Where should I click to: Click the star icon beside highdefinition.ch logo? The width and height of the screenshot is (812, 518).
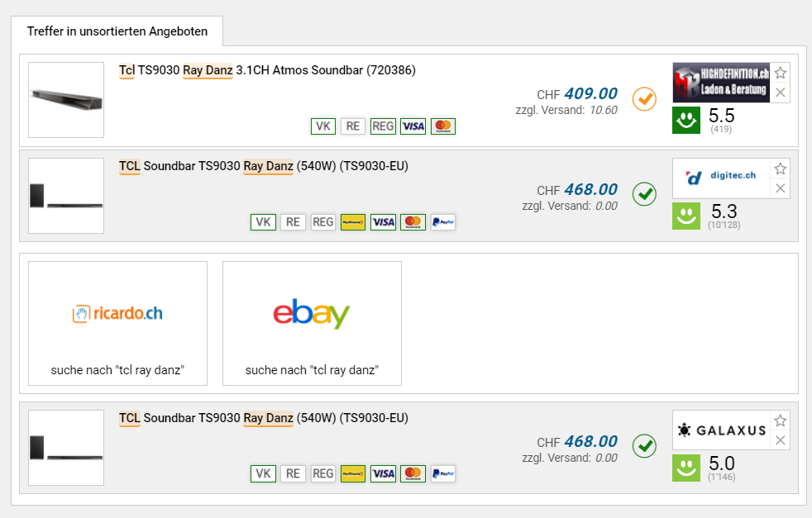780,73
